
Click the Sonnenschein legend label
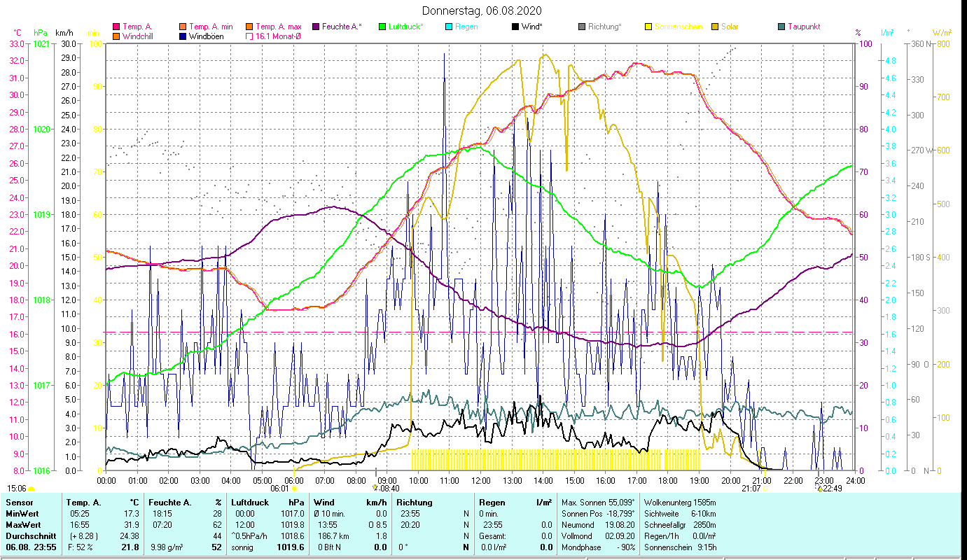click(x=678, y=27)
